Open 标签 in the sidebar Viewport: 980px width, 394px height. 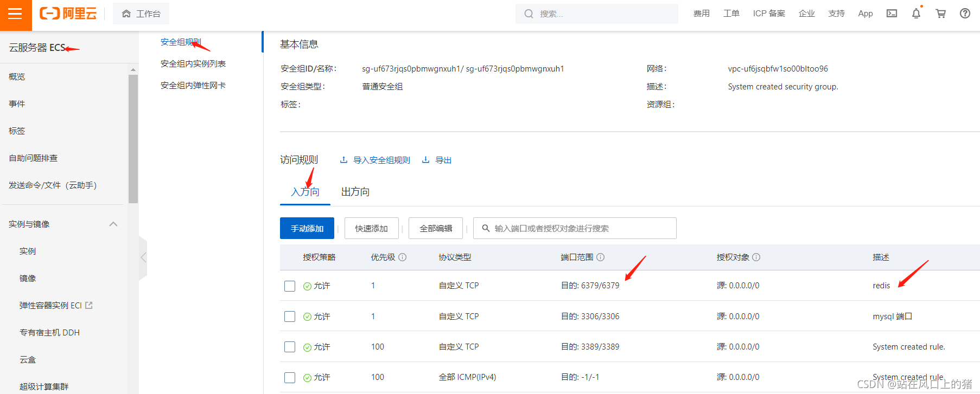pyautogui.click(x=17, y=131)
